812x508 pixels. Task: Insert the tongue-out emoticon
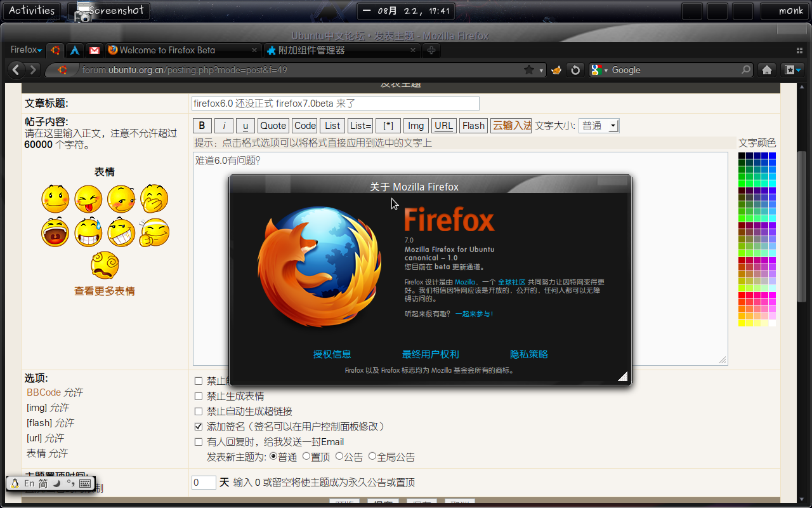[88, 199]
